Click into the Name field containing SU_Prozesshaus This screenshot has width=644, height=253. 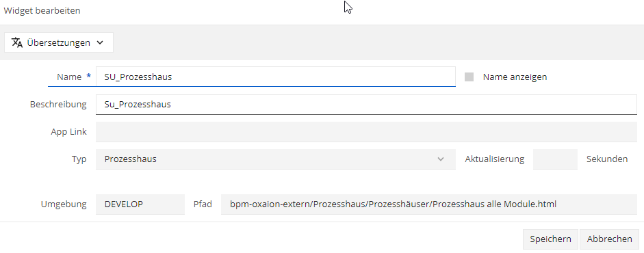pos(276,77)
